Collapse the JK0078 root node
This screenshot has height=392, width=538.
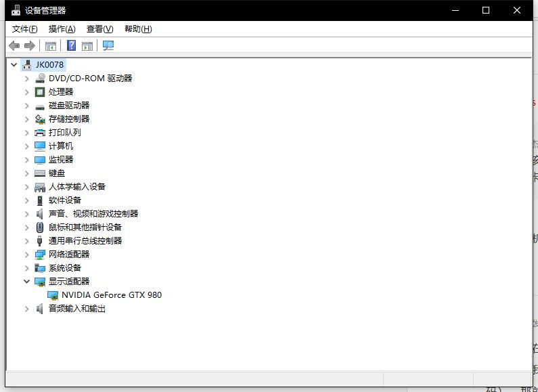[14, 64]
